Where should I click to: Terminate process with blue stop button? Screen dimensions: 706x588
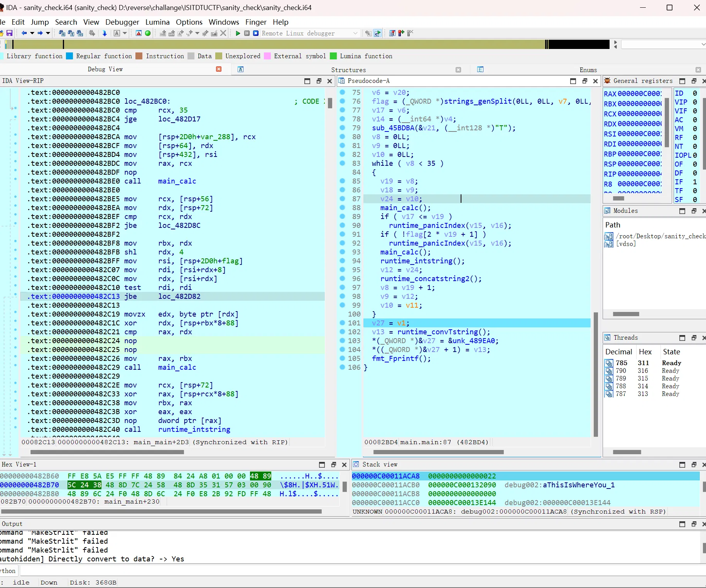256,34
